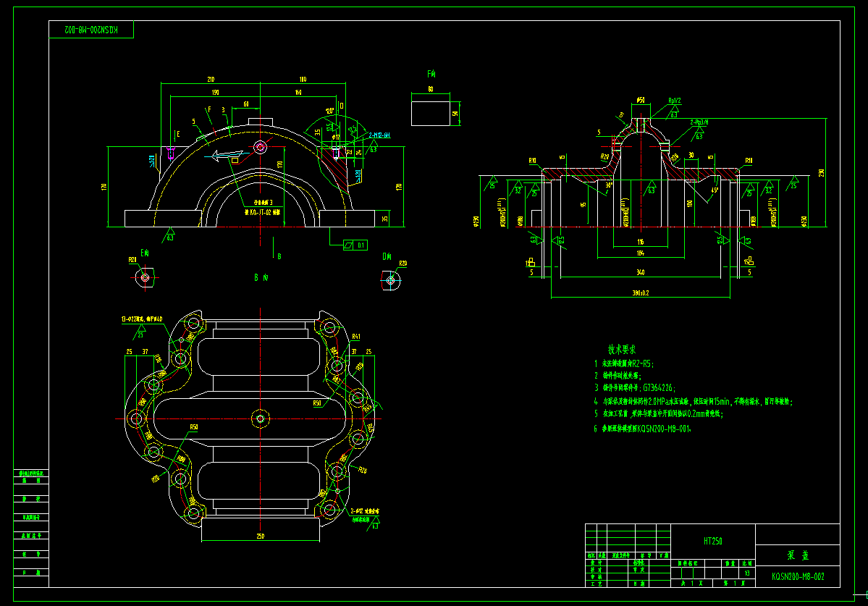Click the φ50 dimension atop section view
Screen dimensions: 868x606
[641, 100]
